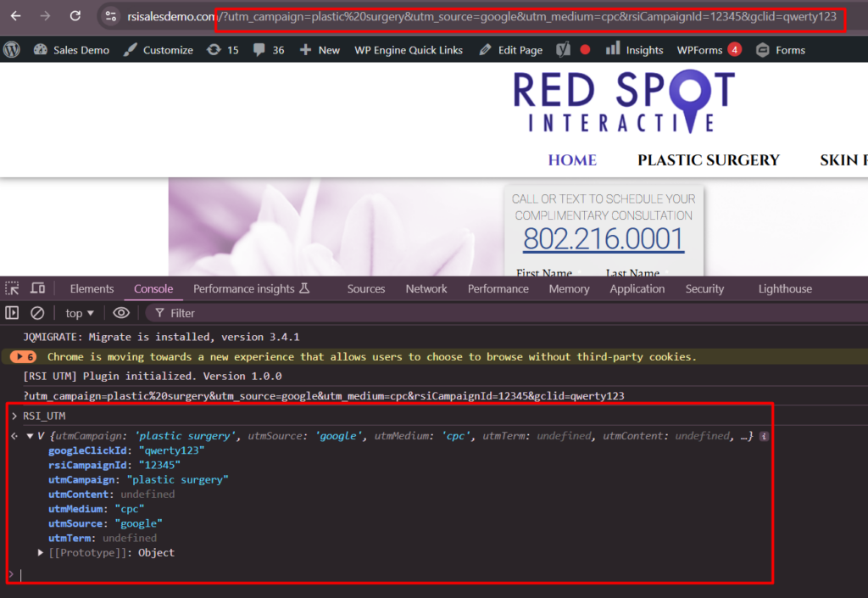868x598 pixels.
Task: Open WPForms with 4 notifications
Action: (x=709, y=50)
